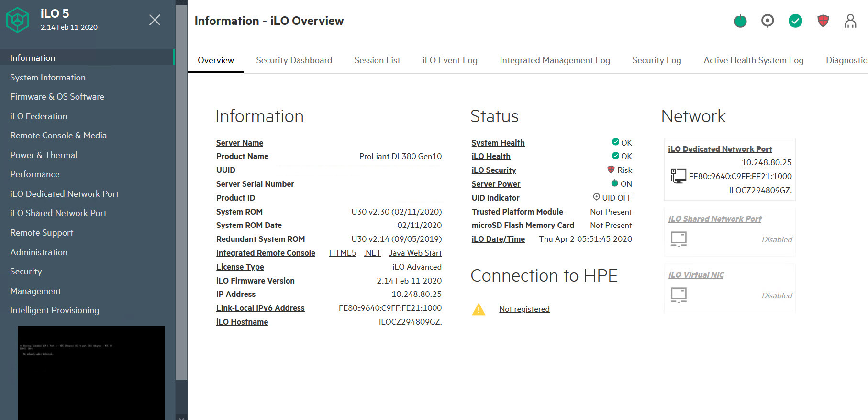Open the iLO Security status link
Image resolution: width=868 pixels, height=420 pixels.
click(x=493, y=170)
